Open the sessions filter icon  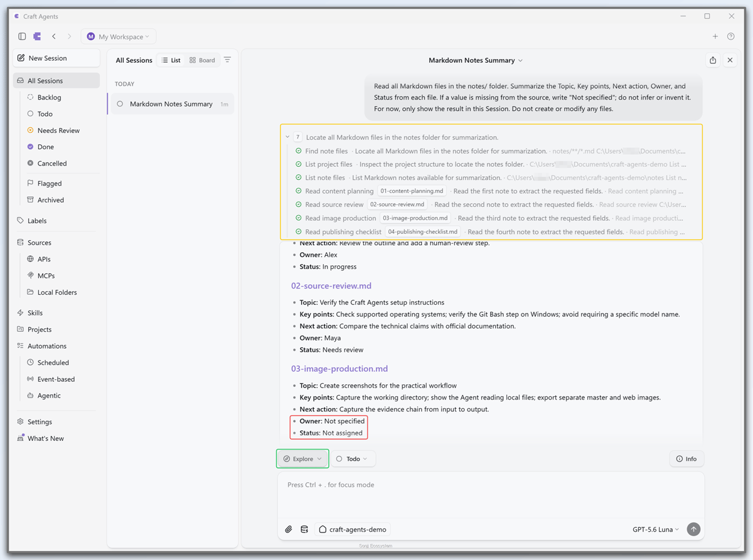227,60
